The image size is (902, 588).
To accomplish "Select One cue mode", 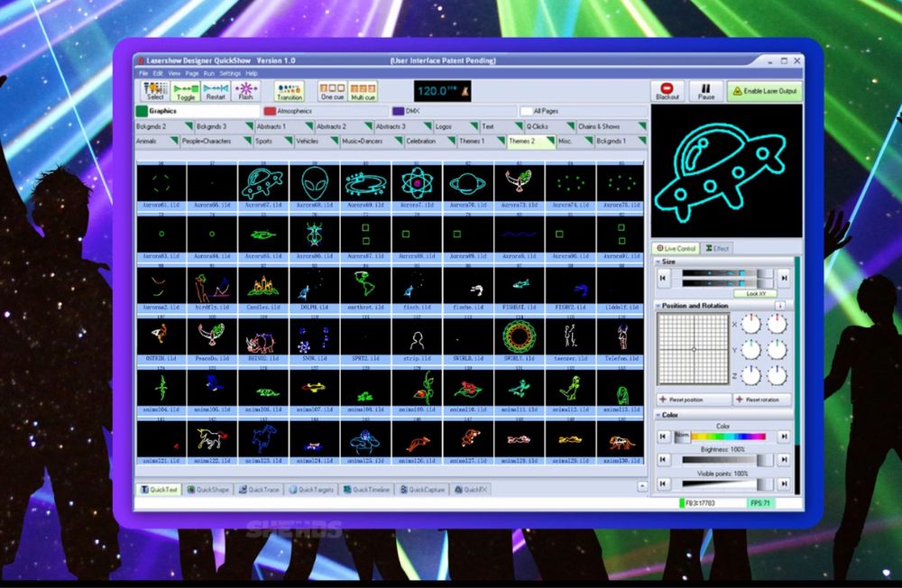I will point(332,91).
